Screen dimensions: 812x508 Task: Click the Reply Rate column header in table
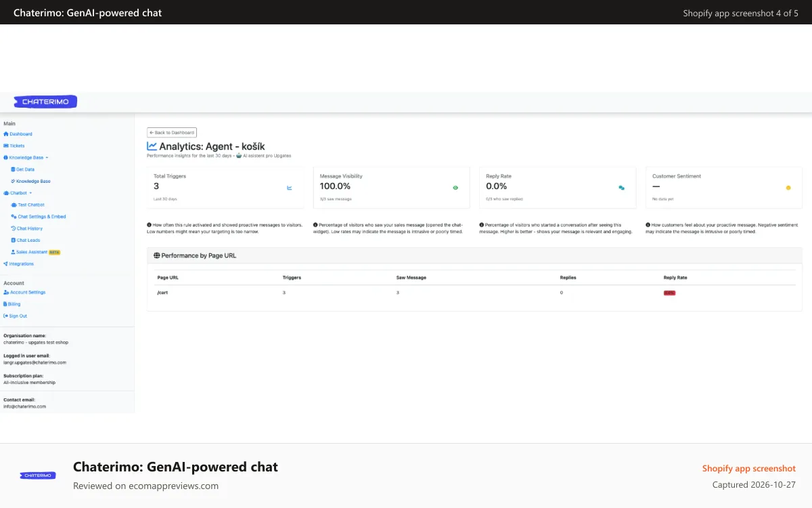point(675,278)
